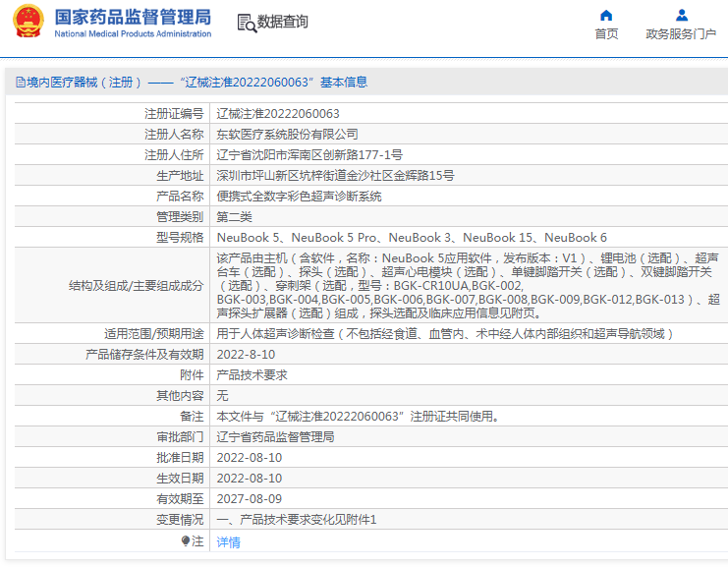This screenshot has width=728, height=567.
Task: Click the lightbulb icon beside 注
Action: [x=186, y=541]
